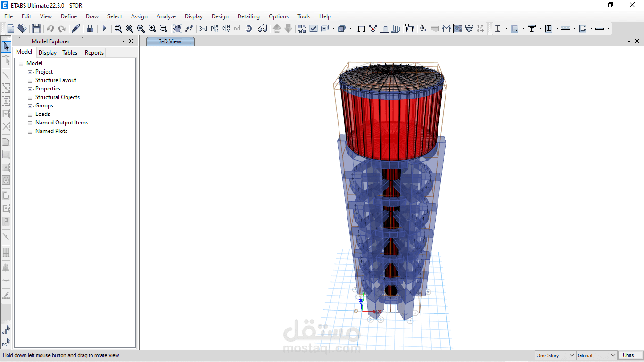Expand the Project tree node

30,72
